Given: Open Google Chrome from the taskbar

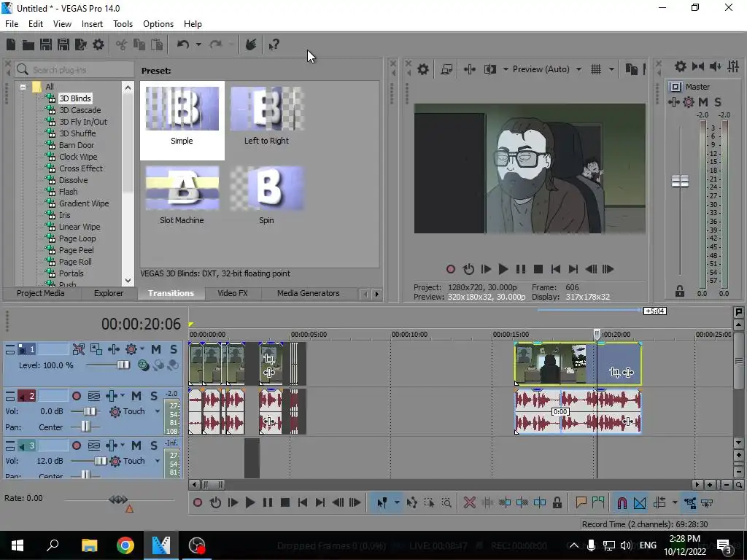Looking at the screenshot, I should (125, 545).
